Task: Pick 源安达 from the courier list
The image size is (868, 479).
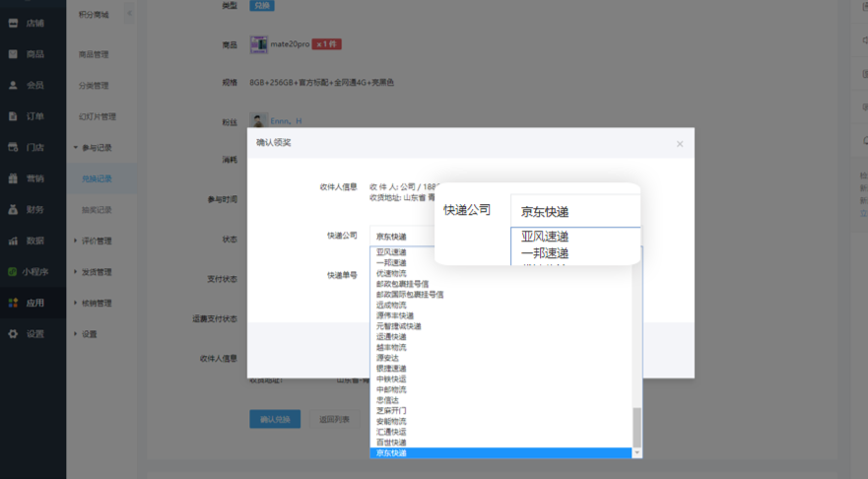Action: click(501, 358)
